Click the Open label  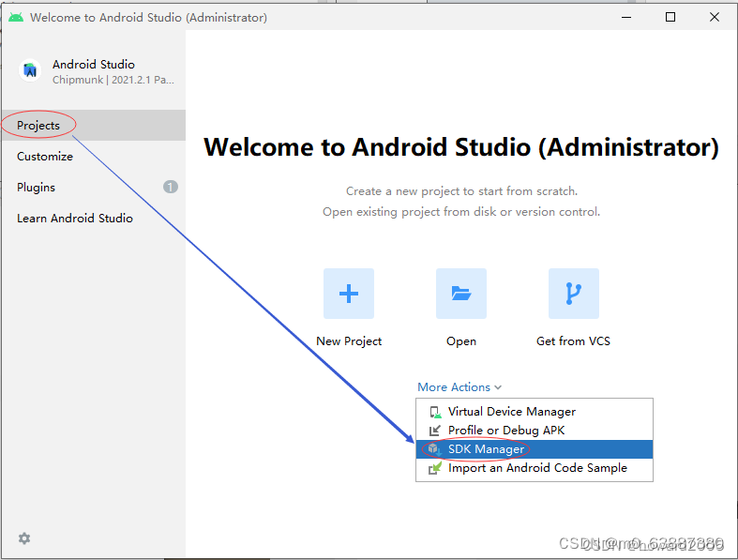coord(461,341)
